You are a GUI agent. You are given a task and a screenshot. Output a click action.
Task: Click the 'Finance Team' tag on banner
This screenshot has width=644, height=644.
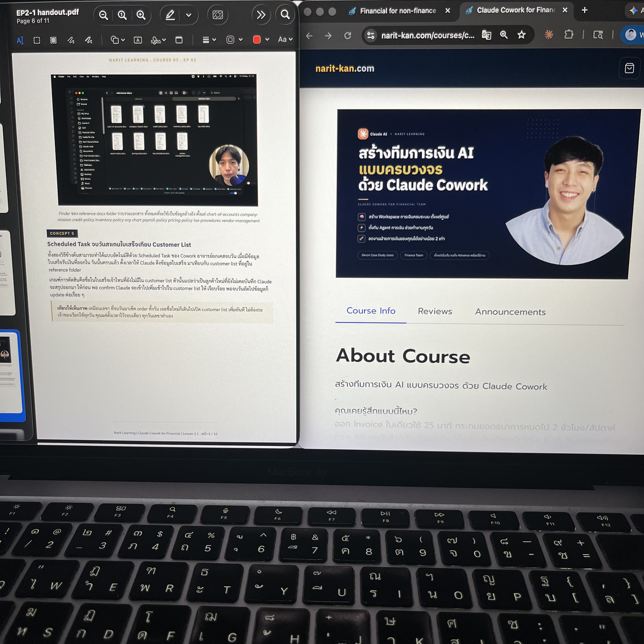(413, 255)
